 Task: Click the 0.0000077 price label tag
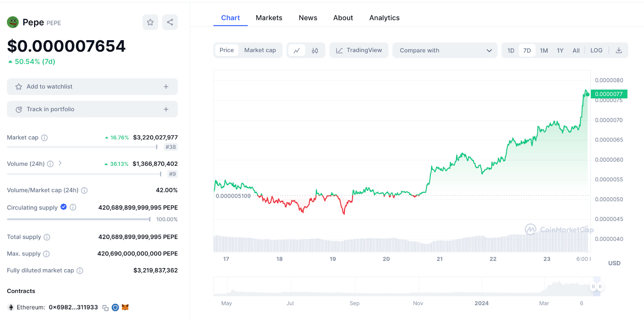click(x=609, y=94)
